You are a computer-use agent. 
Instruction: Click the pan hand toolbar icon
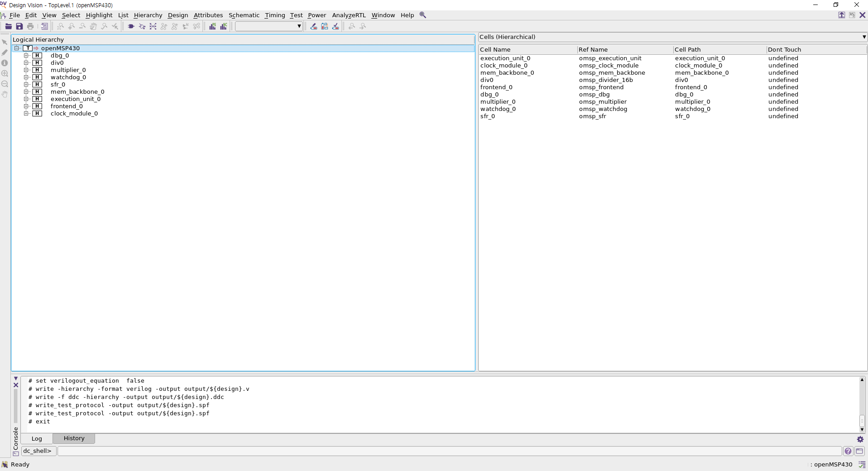93,26
